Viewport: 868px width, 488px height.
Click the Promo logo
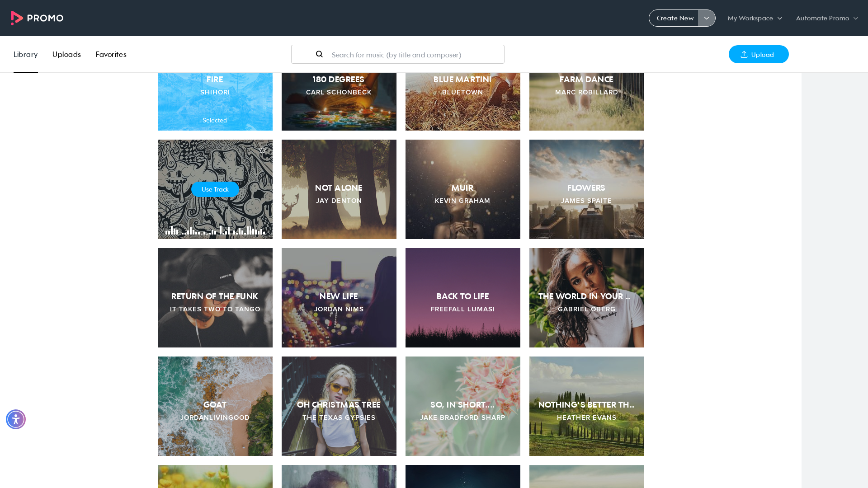click(37, 18)
